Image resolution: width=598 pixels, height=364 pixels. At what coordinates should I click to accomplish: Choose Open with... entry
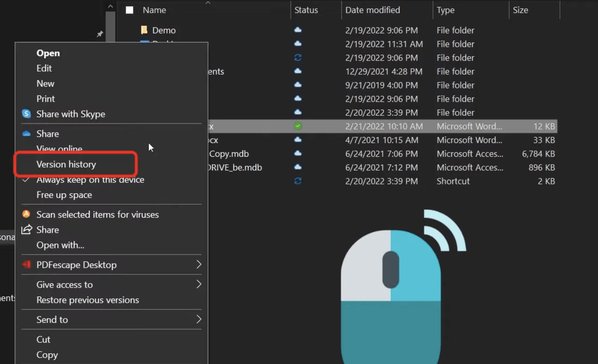click(x=60, y=245)
